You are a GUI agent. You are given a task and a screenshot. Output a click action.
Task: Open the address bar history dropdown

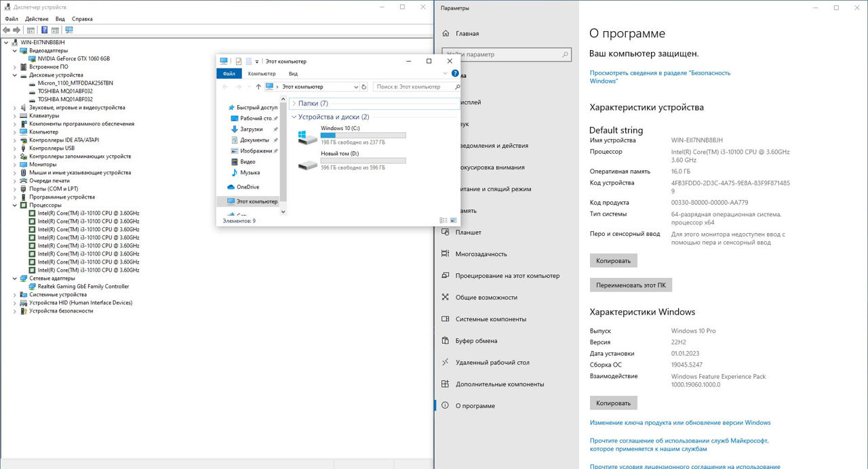[357, 87]
